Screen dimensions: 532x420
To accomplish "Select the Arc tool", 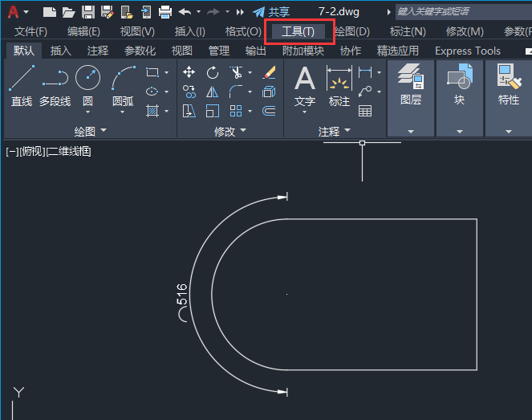I will click(123, 86).
